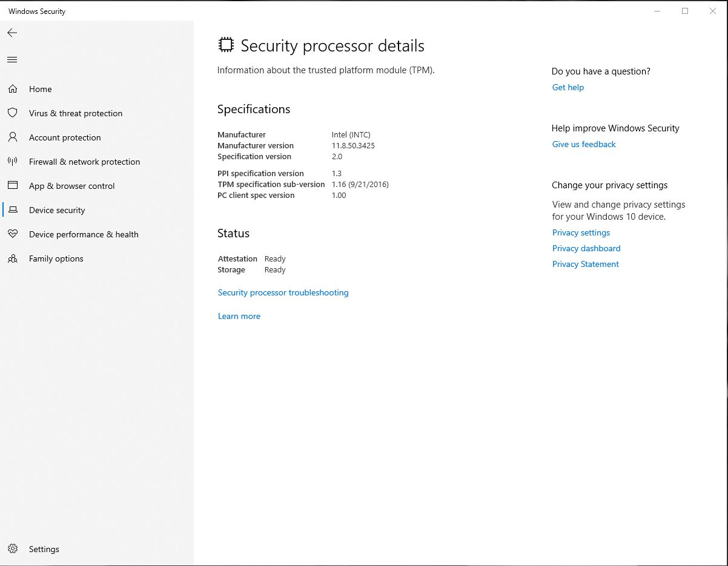Click Device security laptop icon
This screenshot has height=566, width=728.
(12, 210)
